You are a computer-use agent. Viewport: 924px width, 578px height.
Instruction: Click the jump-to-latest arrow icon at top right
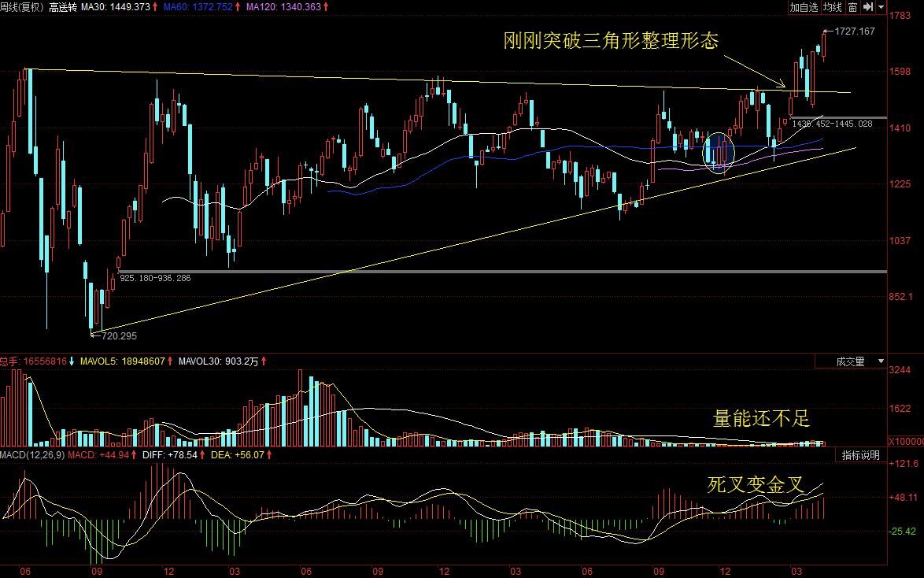point(867,7)
